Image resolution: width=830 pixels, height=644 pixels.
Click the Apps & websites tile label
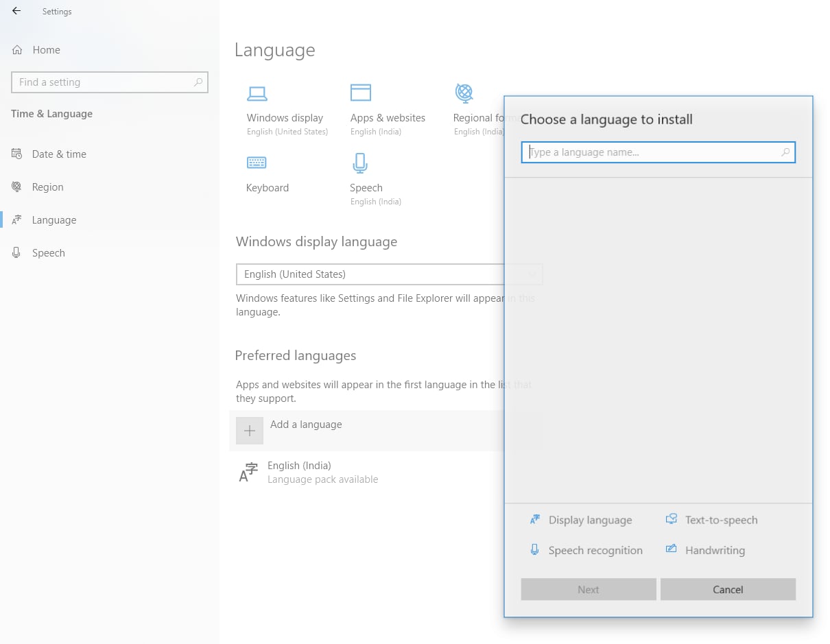388,118
